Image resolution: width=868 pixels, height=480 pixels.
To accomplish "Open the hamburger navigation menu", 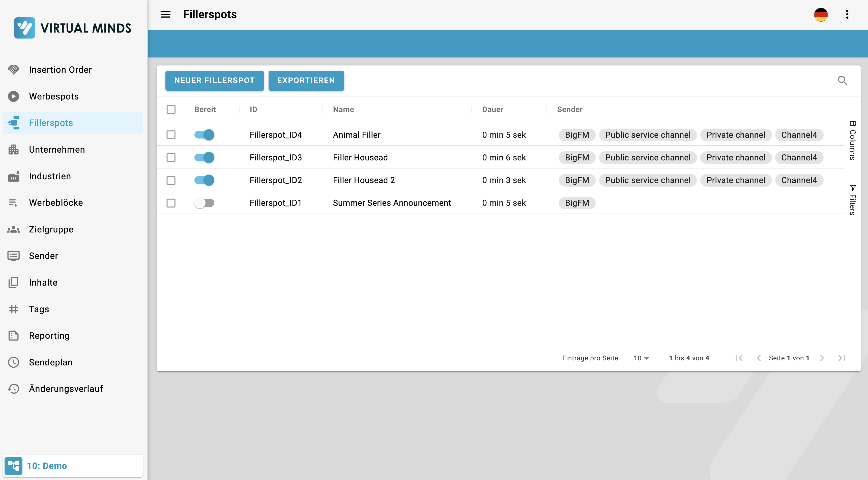I will [x=165, y=14].
